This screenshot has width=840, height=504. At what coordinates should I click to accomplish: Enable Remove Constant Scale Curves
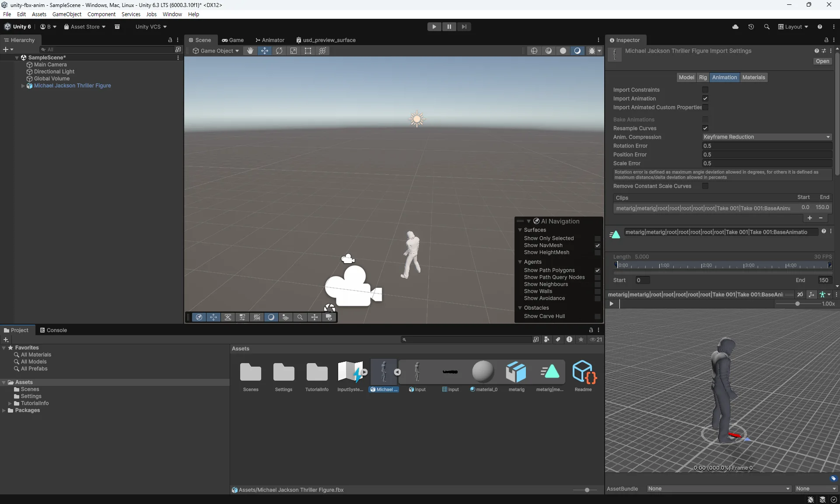[x=705, y=186]
